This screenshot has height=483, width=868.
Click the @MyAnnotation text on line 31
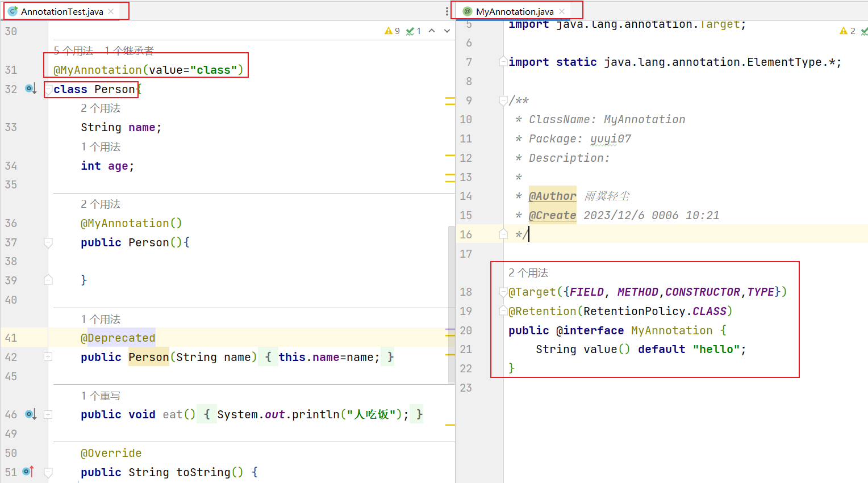tap(97, 70)
